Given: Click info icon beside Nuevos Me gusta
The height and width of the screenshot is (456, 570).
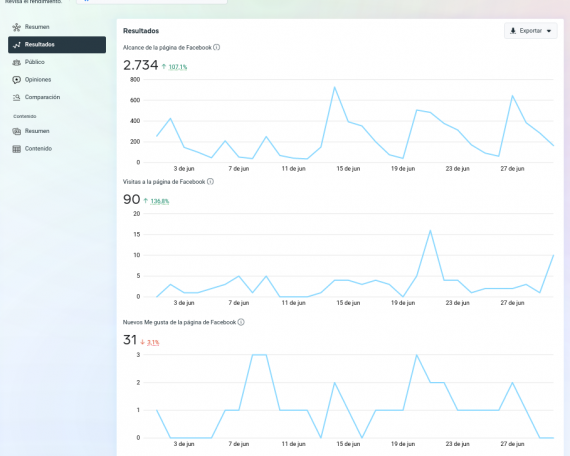Looking at the screenshot, I should pos(241,322).
